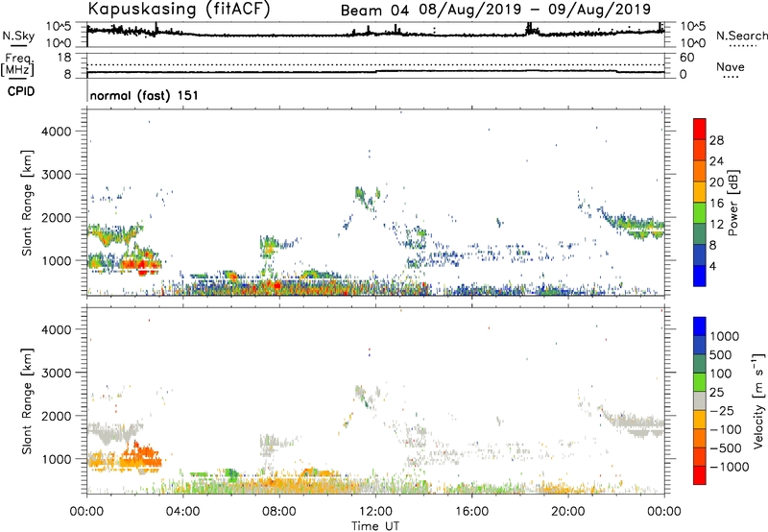Screen dimensions: 768x532
Task: Click the Freq. [MHz] axis label
Action: point(17,65)
